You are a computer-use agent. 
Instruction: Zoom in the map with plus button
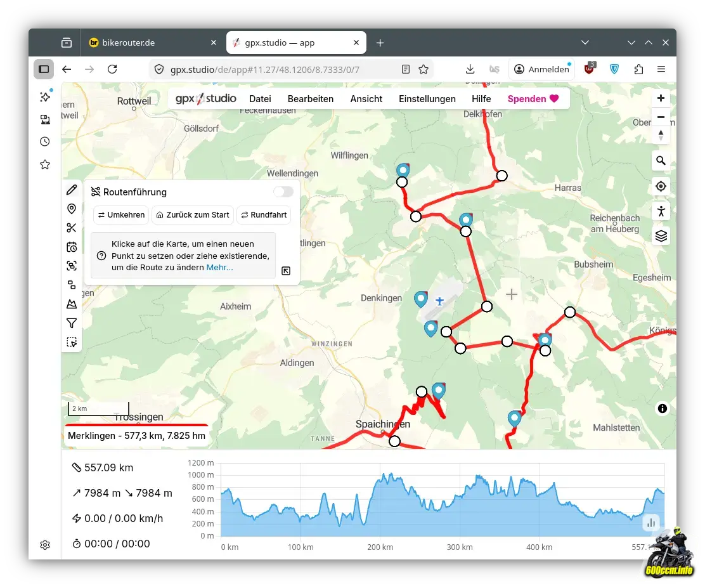coord(661,98)
